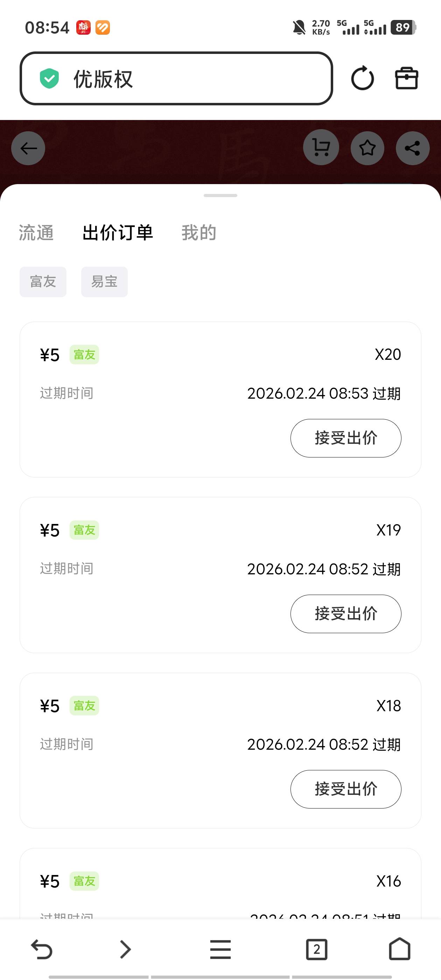Toggle the 富友 filter chip
Viewport: 441px width, 980px height.
point(43,282)
